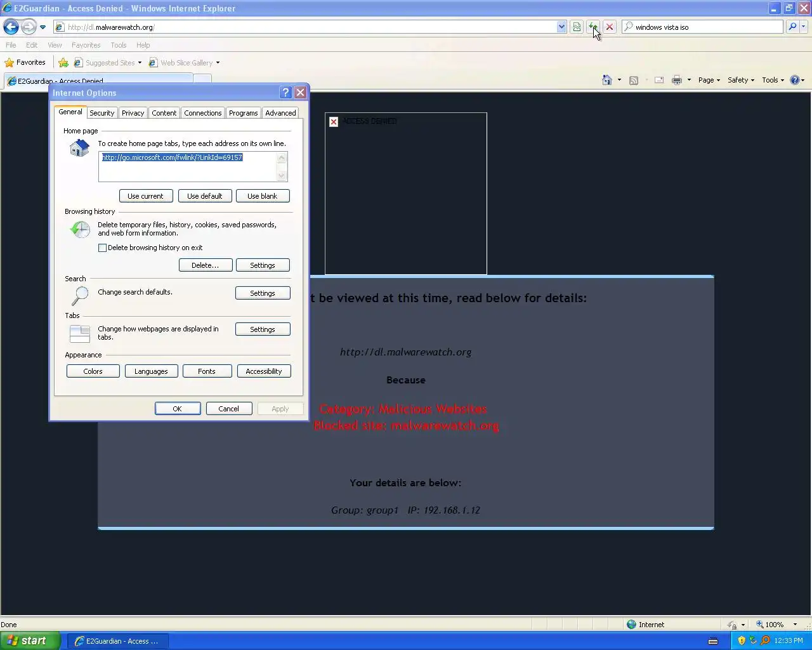Expand the Home button dropdown arrow
This screenshot has height=650, width=812.
point(619,80)
